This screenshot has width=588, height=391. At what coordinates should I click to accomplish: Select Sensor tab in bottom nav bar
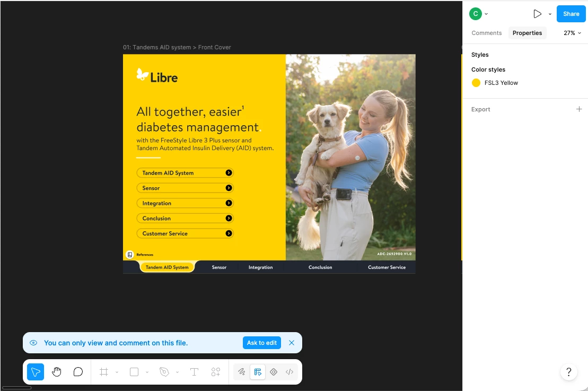point(219,267)
